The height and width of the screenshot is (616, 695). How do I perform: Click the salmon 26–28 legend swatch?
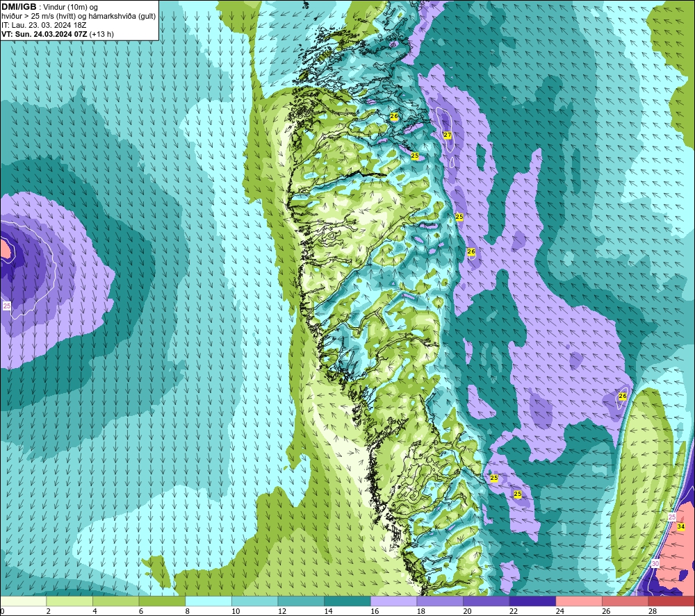tap(625, 601)
